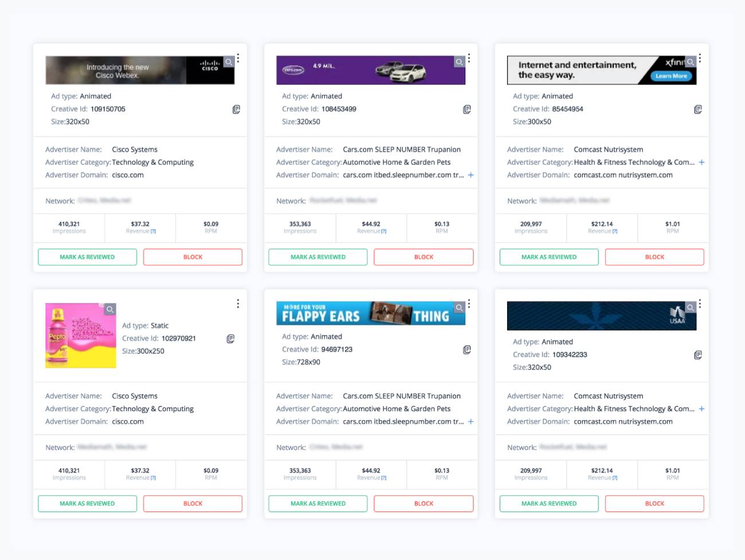Select size text 300x50
The width and height of the screenshot is (745, 560).
[539, 121]
